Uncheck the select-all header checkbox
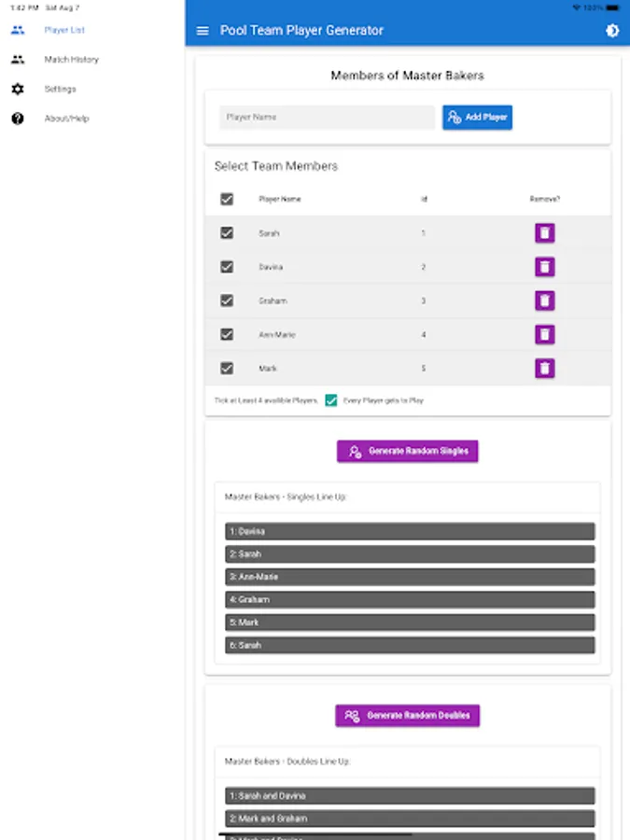The height and width of the screenshot is (840, 630). [227, 199]
